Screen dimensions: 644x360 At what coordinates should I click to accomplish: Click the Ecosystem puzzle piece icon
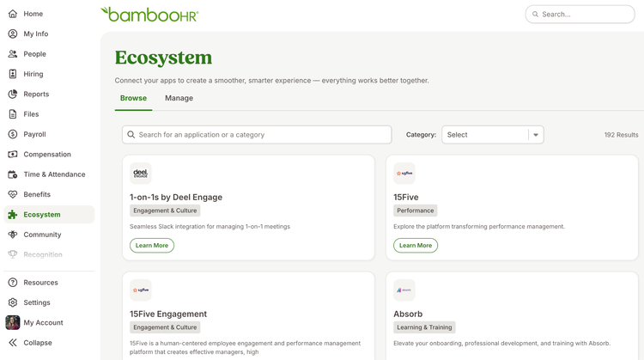[x=13, y=215]
